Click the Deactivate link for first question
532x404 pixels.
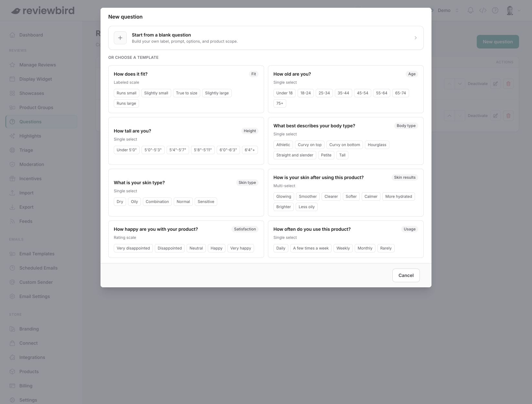click(477, 84)
